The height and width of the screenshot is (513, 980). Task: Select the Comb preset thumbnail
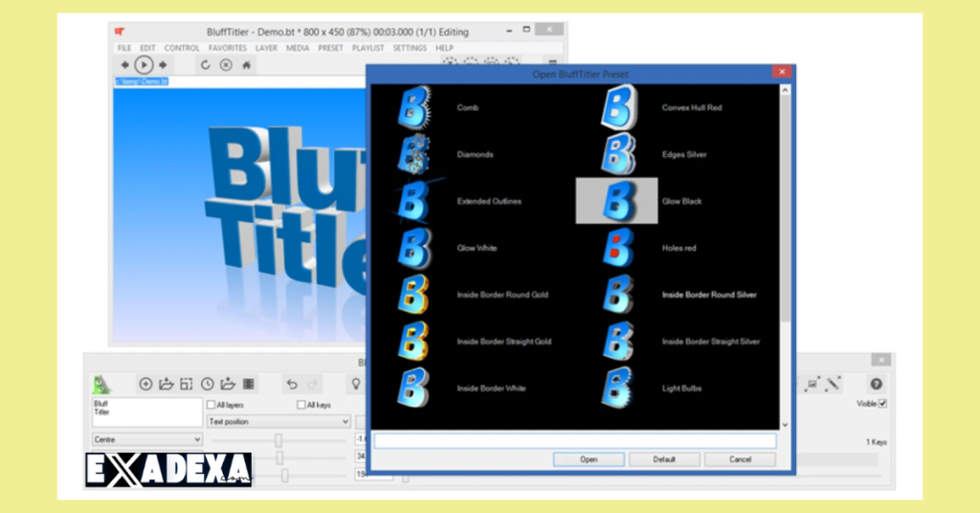[x=413, y=107]
